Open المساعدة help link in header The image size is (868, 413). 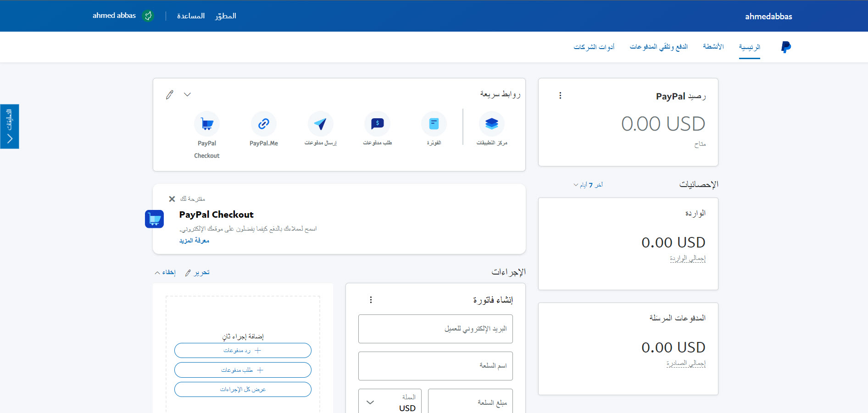click(x=191, y=16)
